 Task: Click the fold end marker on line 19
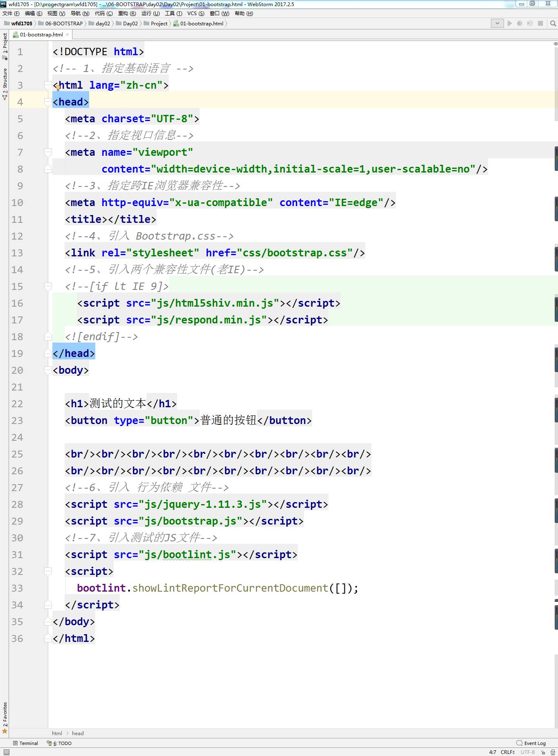tap(48, 353)
